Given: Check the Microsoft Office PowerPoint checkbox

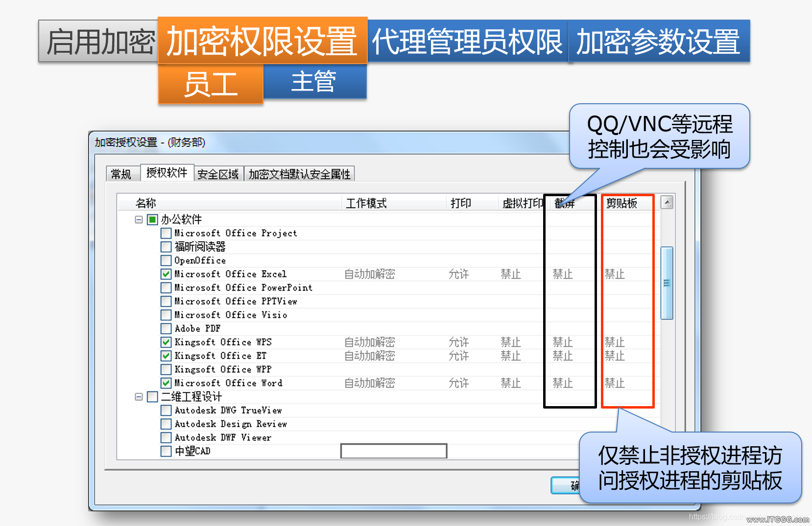Looking at the screenshot, I should point(166,288).
